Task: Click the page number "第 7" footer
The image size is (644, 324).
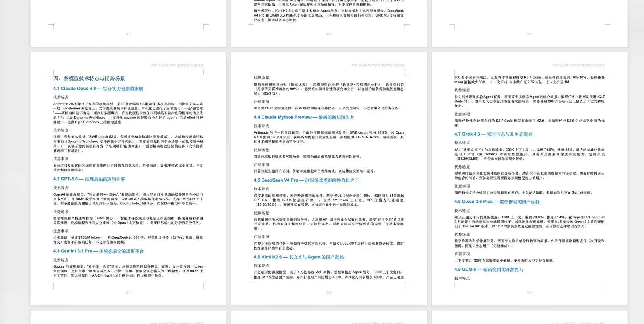Action: point(128,293)
